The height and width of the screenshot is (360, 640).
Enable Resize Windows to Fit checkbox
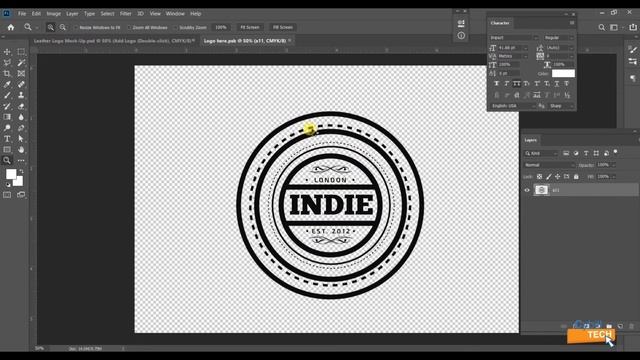point(76,27)
